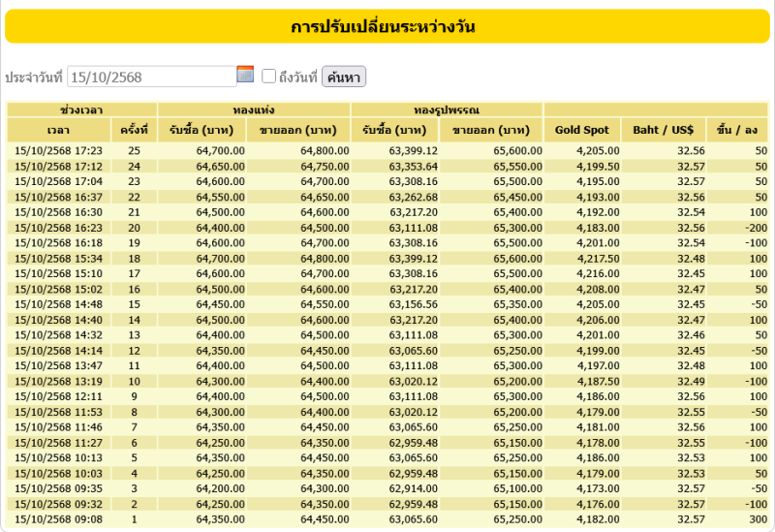775x532 pixels.
Task: Select the ช่วงเวลา group header
Action: click(x=81, y=110)
